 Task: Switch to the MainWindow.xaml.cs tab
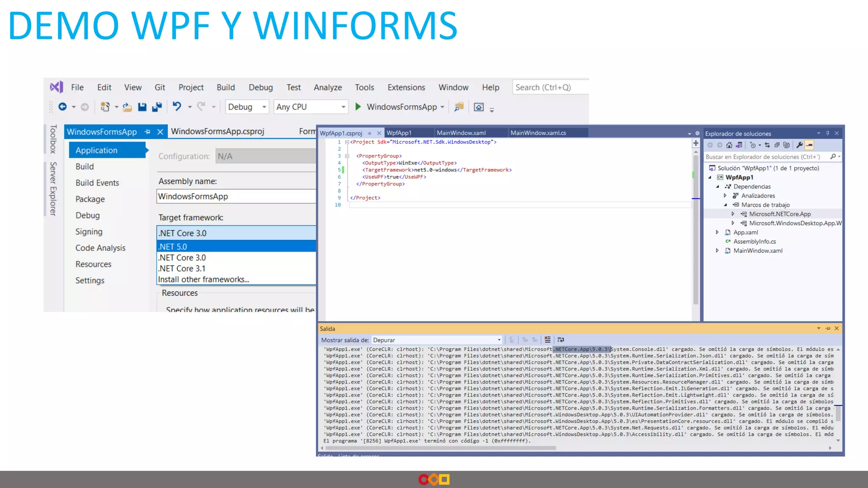pyautogui.click(x=538, y=133)
